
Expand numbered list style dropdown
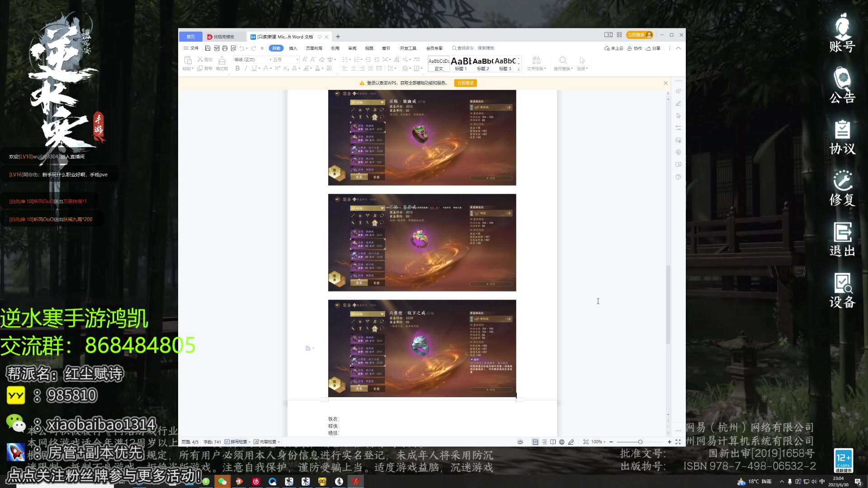click(x=362, y=60)
